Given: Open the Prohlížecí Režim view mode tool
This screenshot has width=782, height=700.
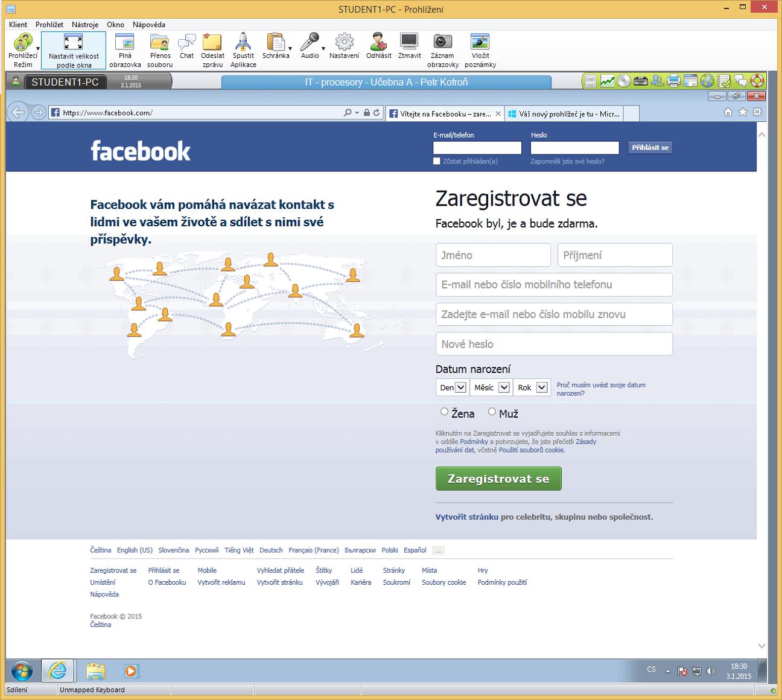Looking at the screenshot, I should coord(23,49).
